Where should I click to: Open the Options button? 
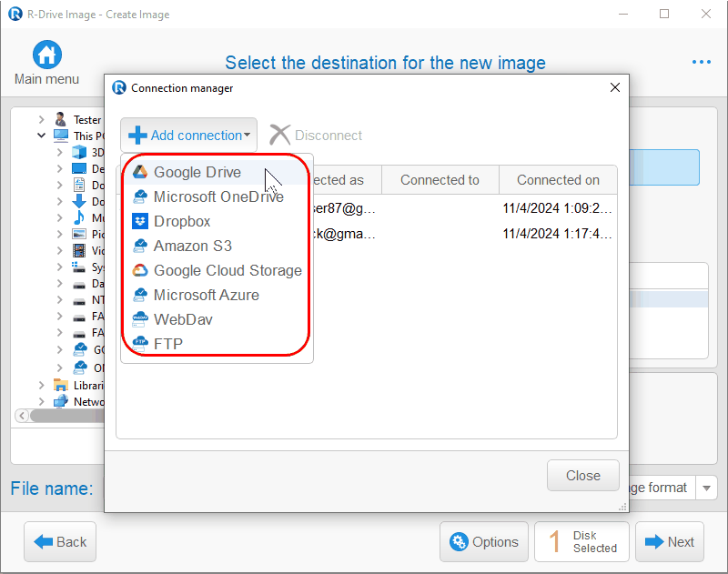[x=484, y=541]
